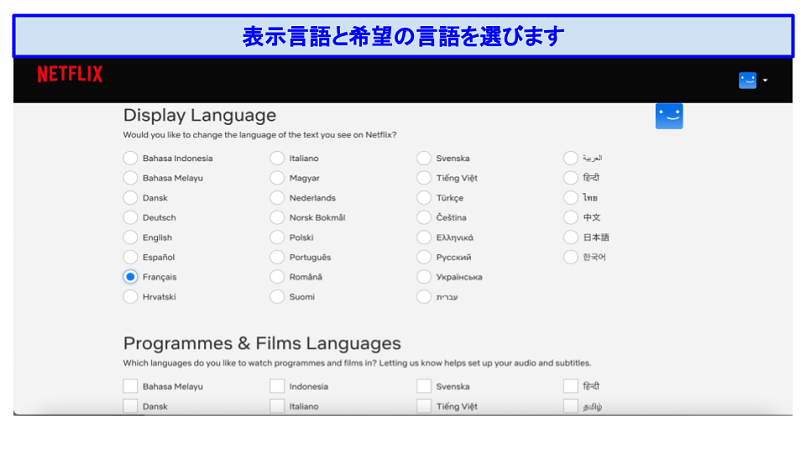Click the Display Language heading
The image size is (806, 453).
(x=199, y=115)
